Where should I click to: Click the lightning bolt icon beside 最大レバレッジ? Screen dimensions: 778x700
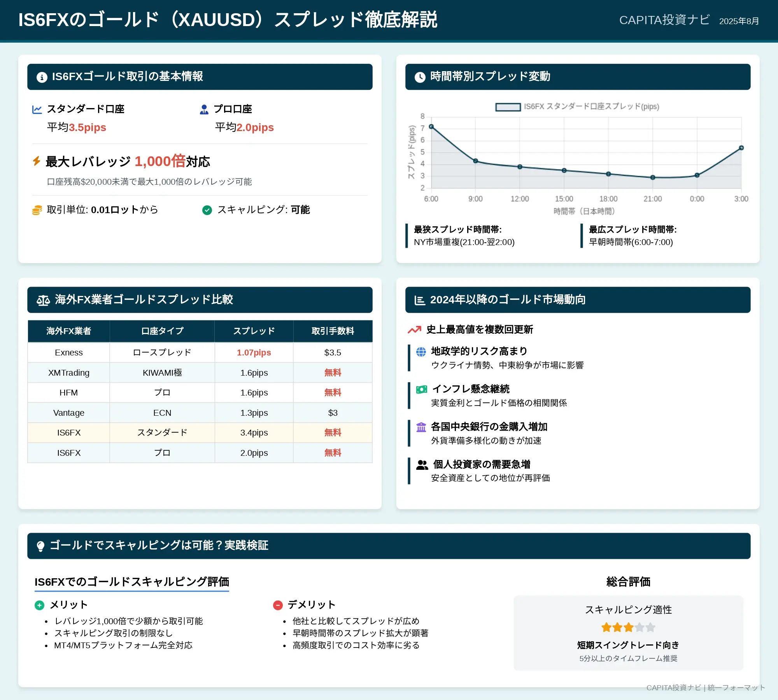click(x=37, y=161)
